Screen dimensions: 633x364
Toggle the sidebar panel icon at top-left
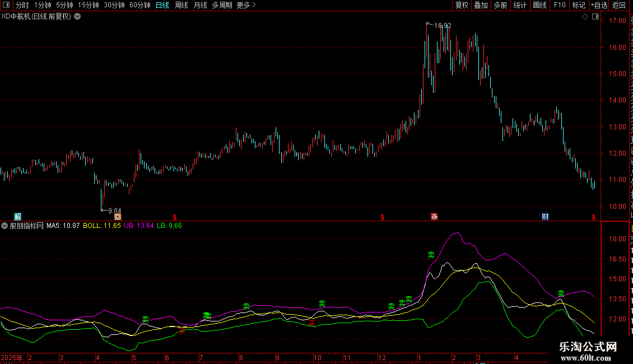pyautogui.click(x=6, y=5)
